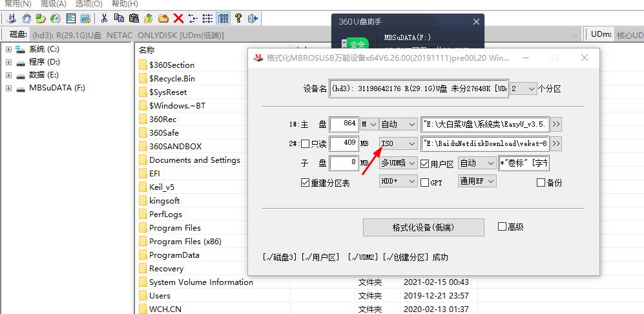Click folder icon next to Recovery

143,268
